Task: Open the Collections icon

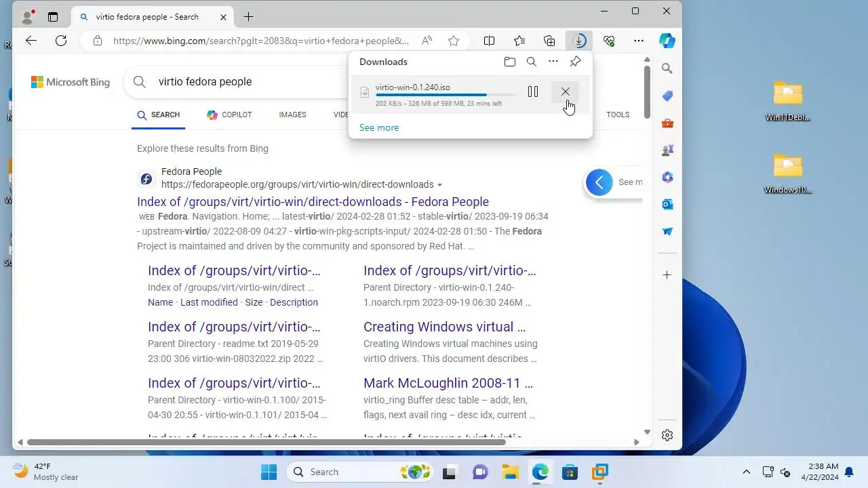Action: pos(549,41)
